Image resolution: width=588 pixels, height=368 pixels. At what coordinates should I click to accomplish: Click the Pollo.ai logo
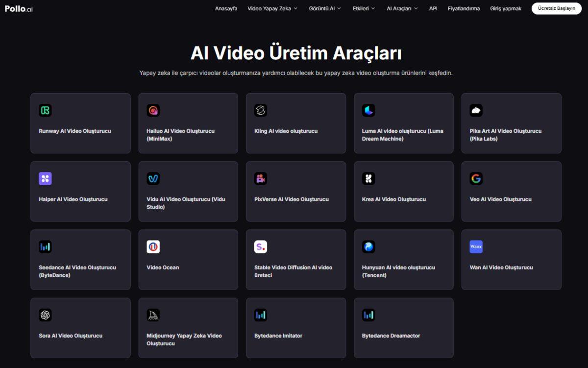pos(19,8)
